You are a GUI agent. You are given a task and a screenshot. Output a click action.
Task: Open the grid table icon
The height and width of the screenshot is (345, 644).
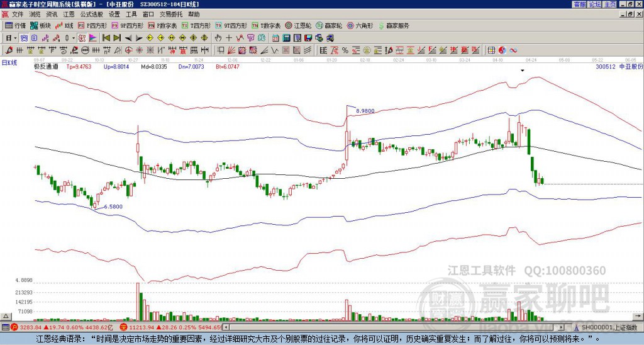point(491,50)
